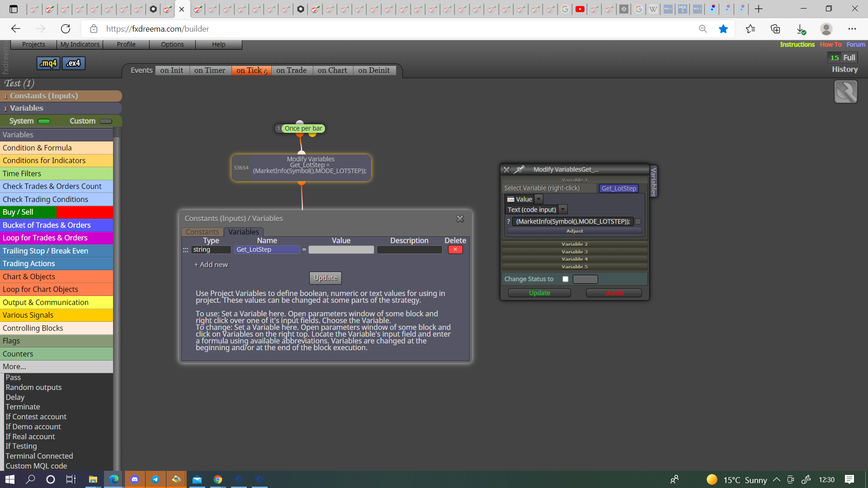Image resolution: width=868 pixels, height=488 pixels.
Task: Open browser settings and more menu
Action: pyautogui.click(x=852, y=29)
